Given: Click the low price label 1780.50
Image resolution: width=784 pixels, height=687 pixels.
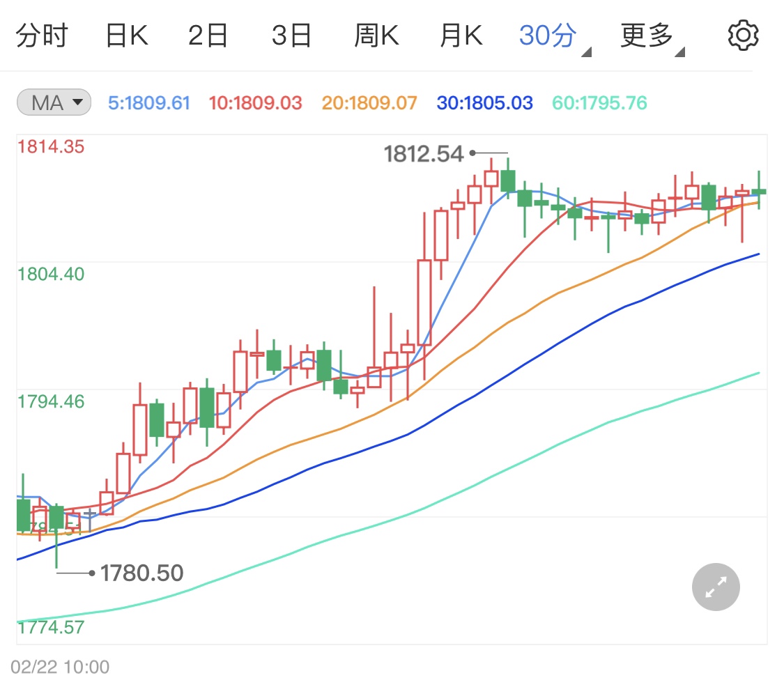Looking at the screenshot, I should tap(142, 573).
